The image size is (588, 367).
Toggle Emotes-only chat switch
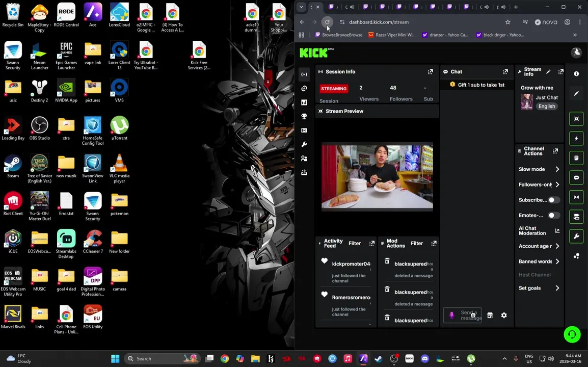click(x=554, y=216)
